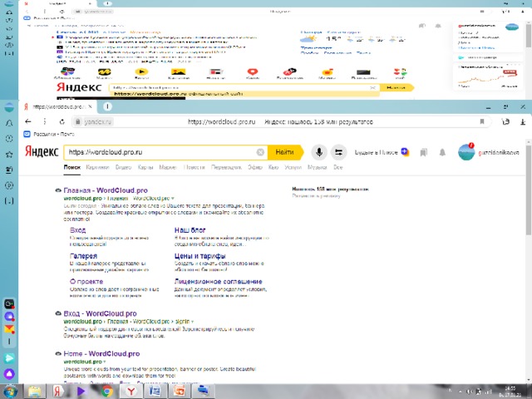Switch to Видео tab
The image size is (532, 399).
pos(123,167)
